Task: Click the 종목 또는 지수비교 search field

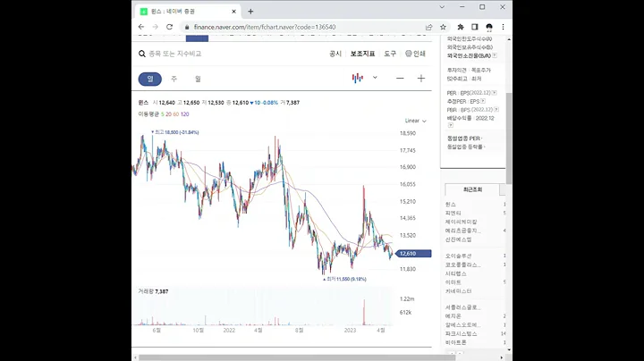Action: click(x=175, y=54)
